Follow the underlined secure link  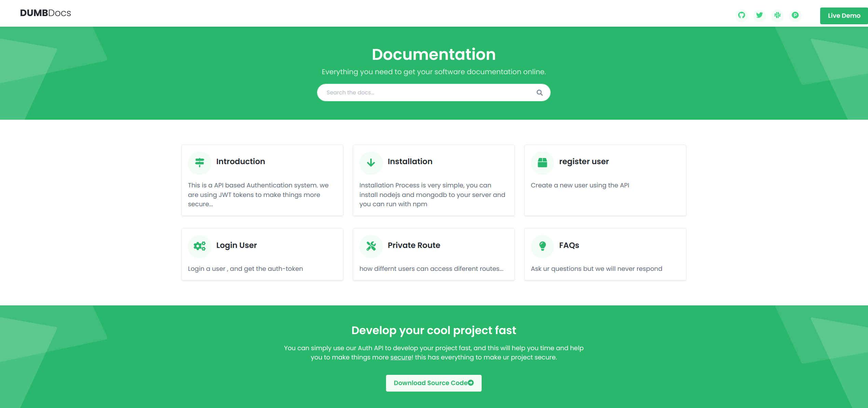(x=401, y=357)
